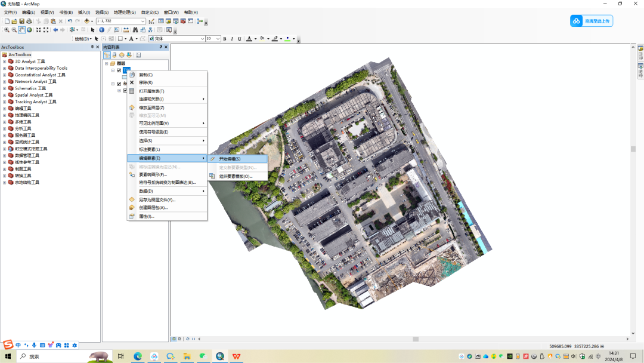Open a map document folder icon

pyautogui.click(x=14, y=21)
